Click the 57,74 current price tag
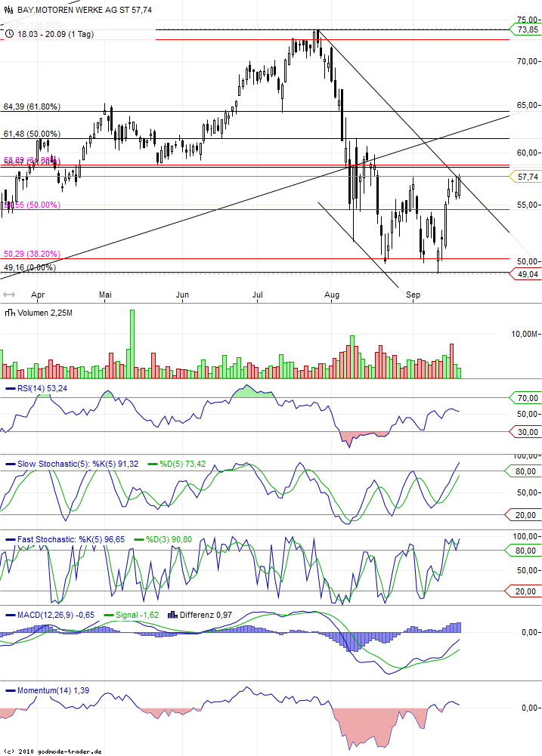 tap(525, 177)
